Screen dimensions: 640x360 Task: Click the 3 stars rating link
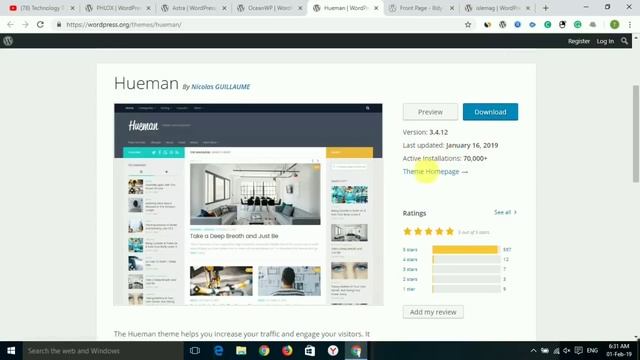coord(410,269)
